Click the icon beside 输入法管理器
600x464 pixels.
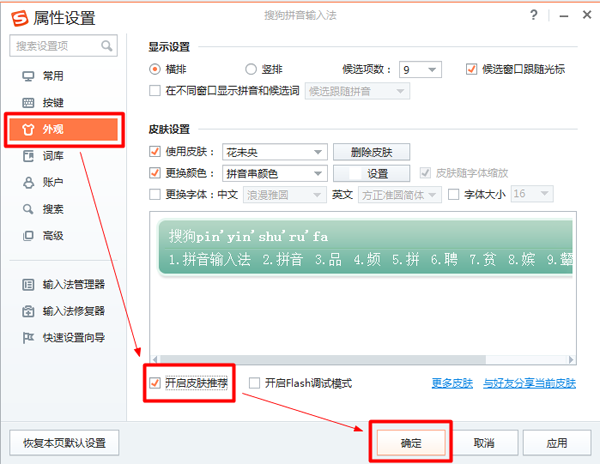coord(28,285)
